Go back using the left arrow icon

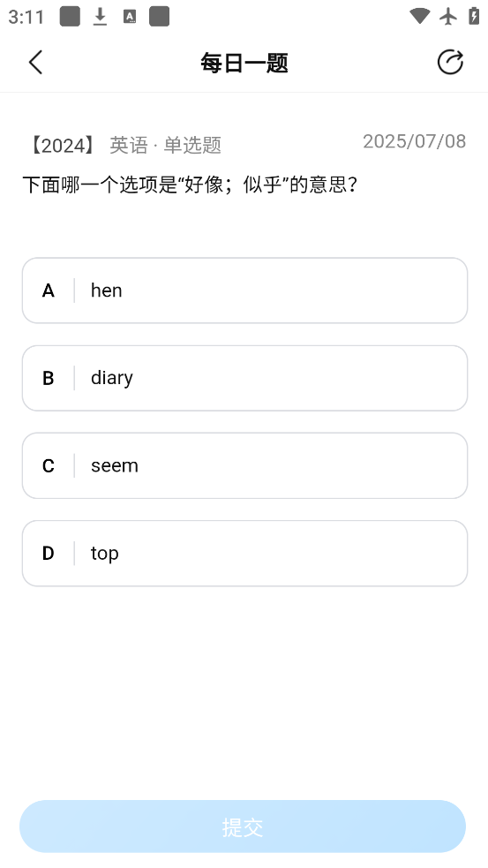pos(35,62)
